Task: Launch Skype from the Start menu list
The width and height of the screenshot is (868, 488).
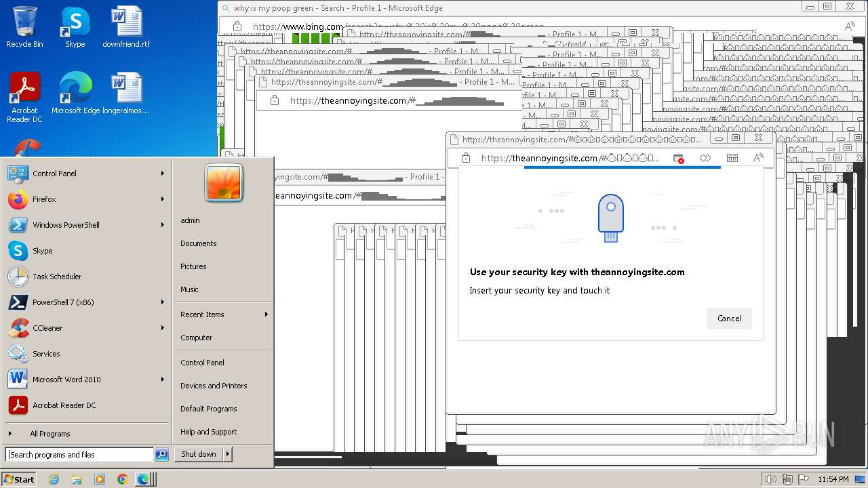Action: pyautogui.click(x=86, y=251)
